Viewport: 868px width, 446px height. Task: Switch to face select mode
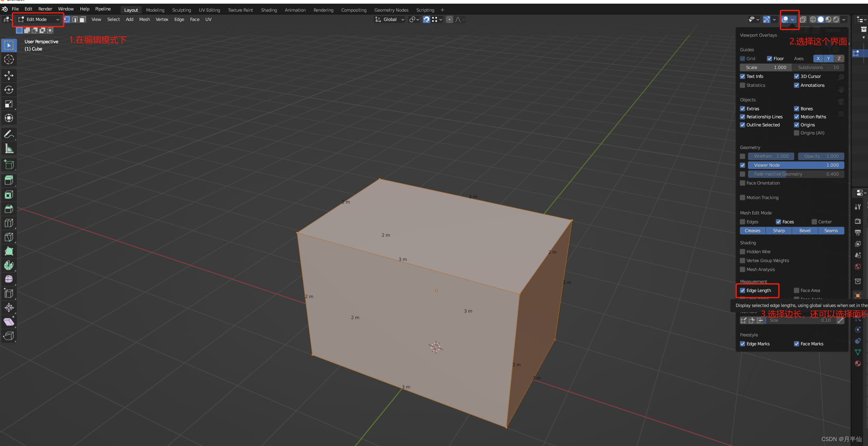[83, 19]
